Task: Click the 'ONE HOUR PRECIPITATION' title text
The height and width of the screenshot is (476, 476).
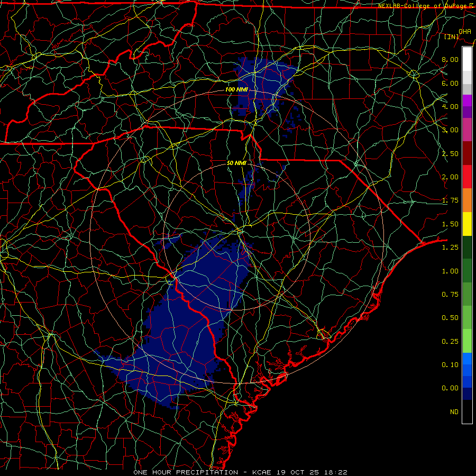Action: (x=186, y=472)
